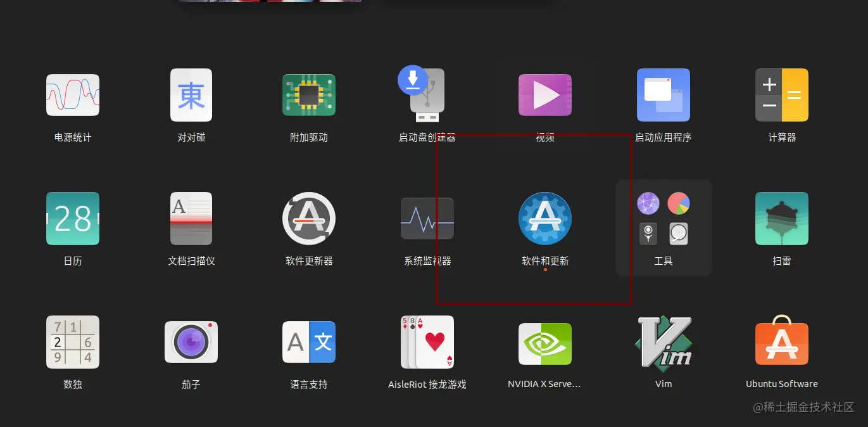Click the 计算器 label text

coord(782,137)
